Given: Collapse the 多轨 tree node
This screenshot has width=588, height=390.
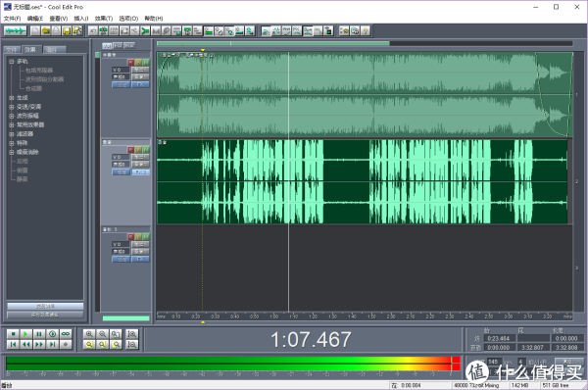Looking at the screenshot, I should point(12,61).
